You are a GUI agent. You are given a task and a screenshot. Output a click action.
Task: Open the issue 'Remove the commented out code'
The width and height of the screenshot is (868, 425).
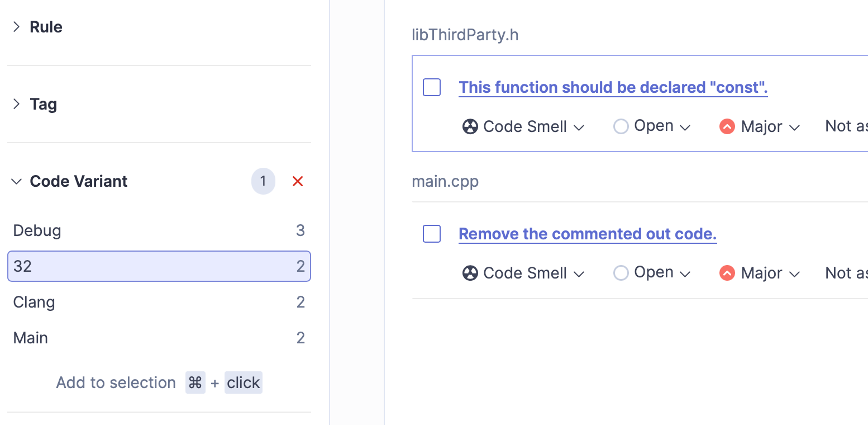pos(588,234)
